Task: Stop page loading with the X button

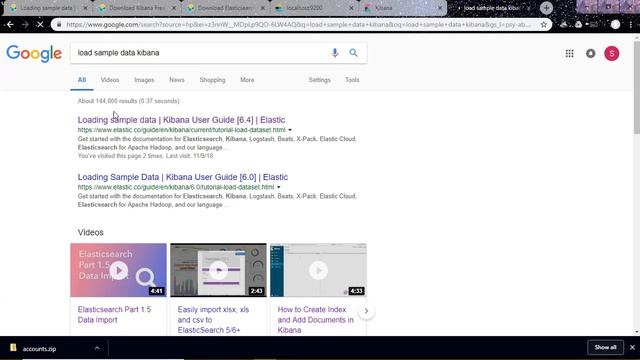Action: click(x=40, y=24)
